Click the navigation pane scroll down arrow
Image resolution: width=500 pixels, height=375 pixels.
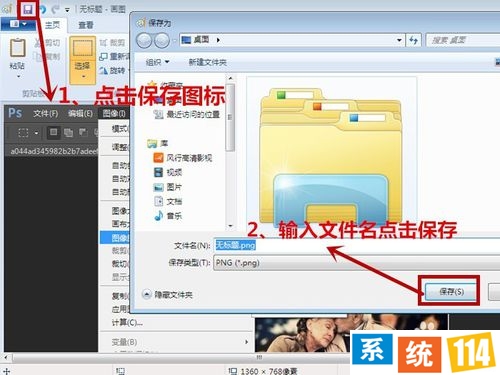[230, 226]
